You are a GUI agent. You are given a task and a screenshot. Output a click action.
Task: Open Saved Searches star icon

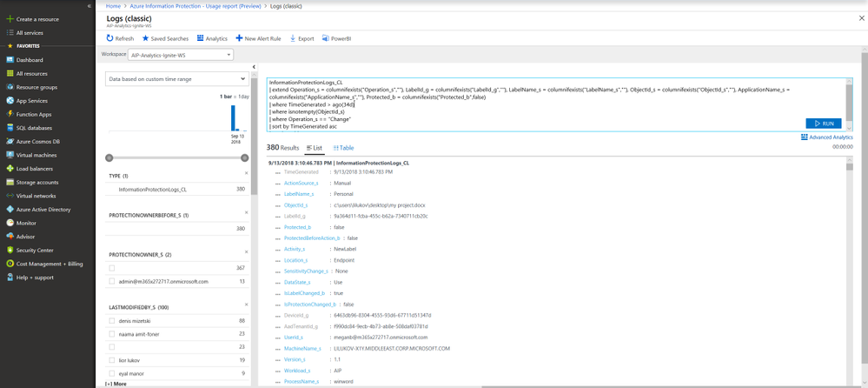click(145, 39)
